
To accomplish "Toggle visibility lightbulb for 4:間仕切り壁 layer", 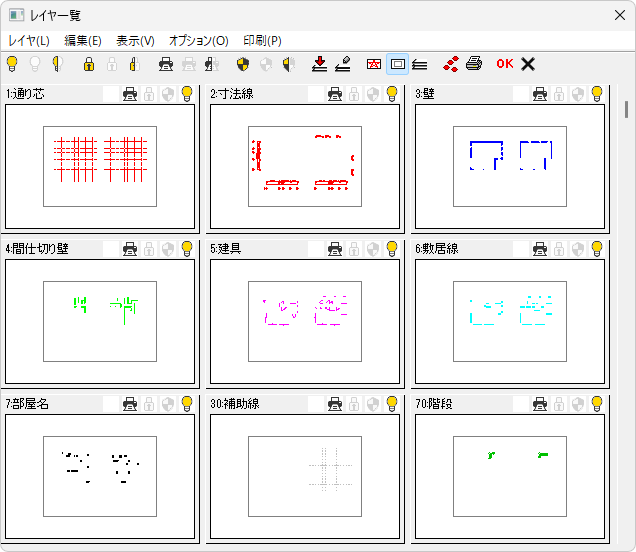I will [187, 249].
